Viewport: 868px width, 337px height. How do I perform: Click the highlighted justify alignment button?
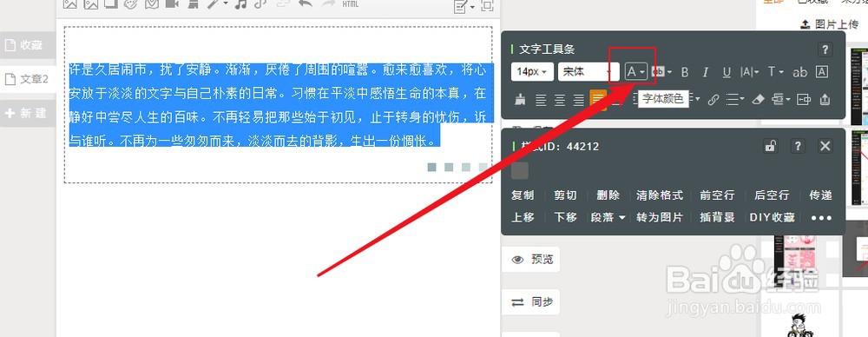point(598,100)
